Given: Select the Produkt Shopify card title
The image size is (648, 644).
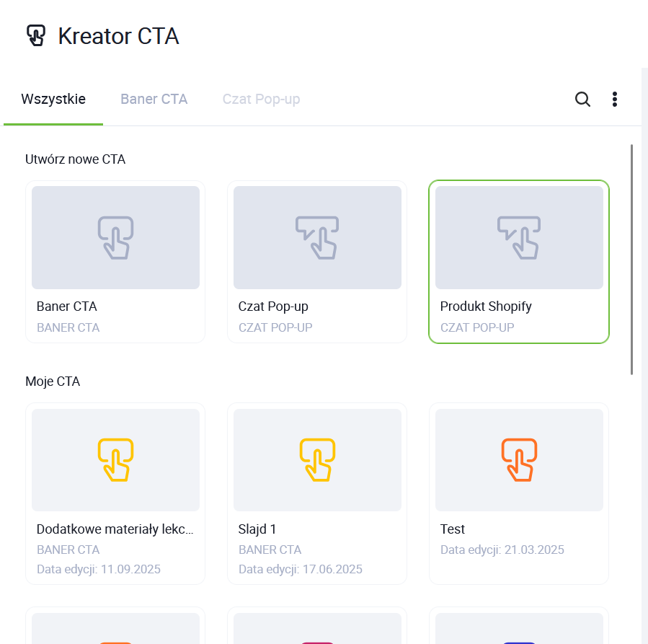Looking at the screenshot, I should [486, 306].
